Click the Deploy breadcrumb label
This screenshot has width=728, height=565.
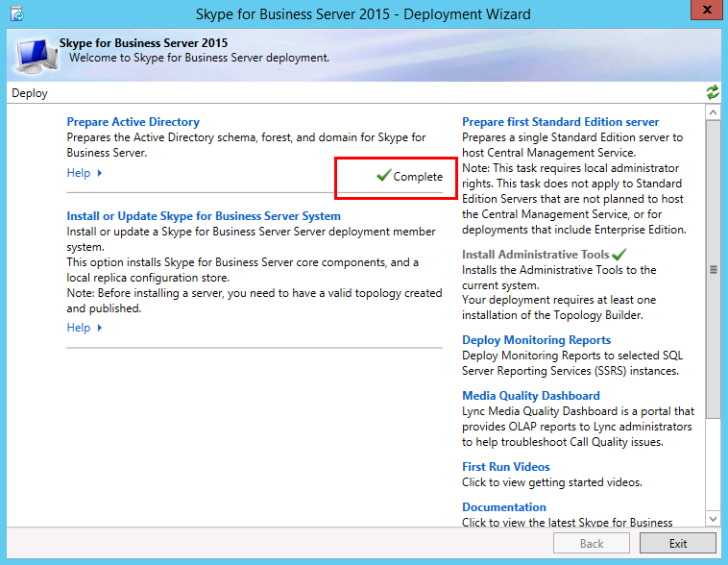click(x=30, y=93)
